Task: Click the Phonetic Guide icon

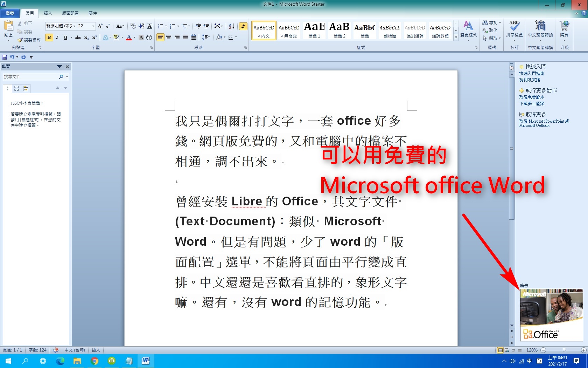Action: pos(141,26)
